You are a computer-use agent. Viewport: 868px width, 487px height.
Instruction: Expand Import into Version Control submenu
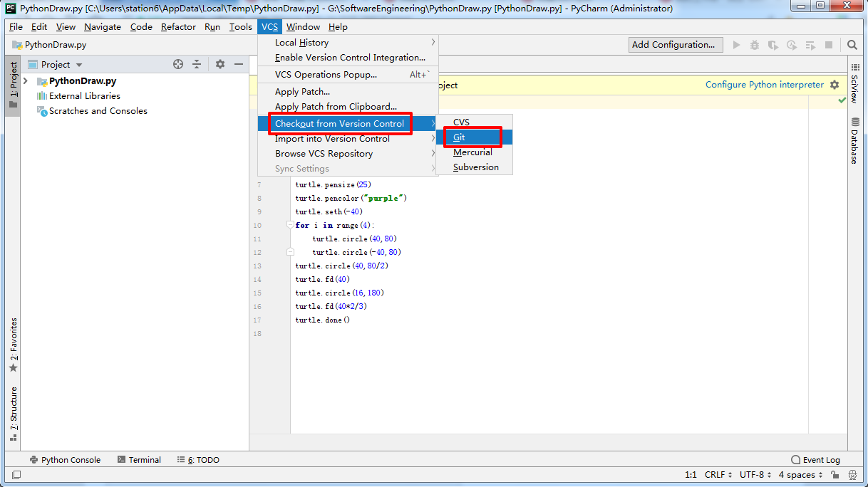348,139
